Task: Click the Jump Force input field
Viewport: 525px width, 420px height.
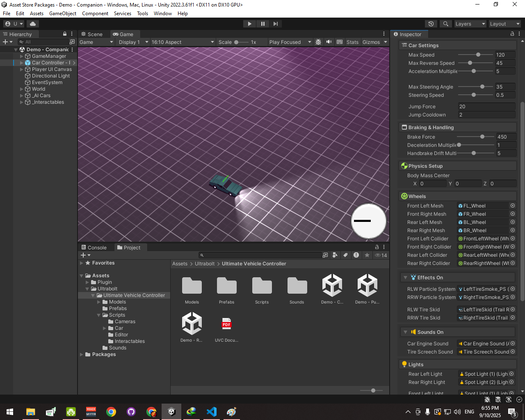Action: click(x=486, y=106)
